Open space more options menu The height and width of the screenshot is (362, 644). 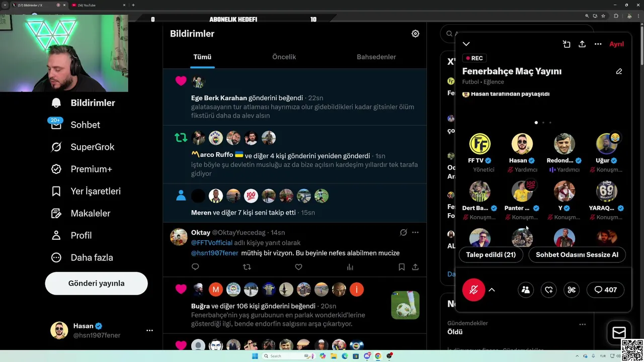point(598,44)
